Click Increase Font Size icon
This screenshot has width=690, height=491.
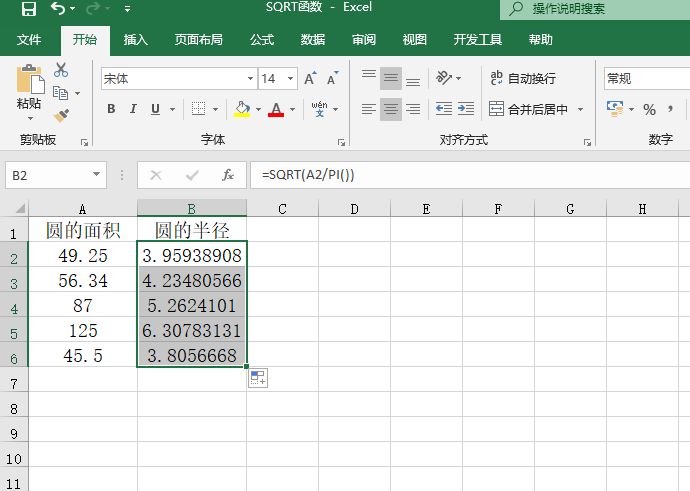click(x=309, y=78)
